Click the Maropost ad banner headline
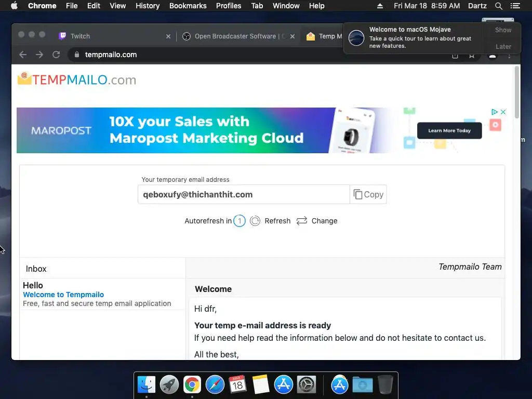532x399 pixels. [206, 130]
